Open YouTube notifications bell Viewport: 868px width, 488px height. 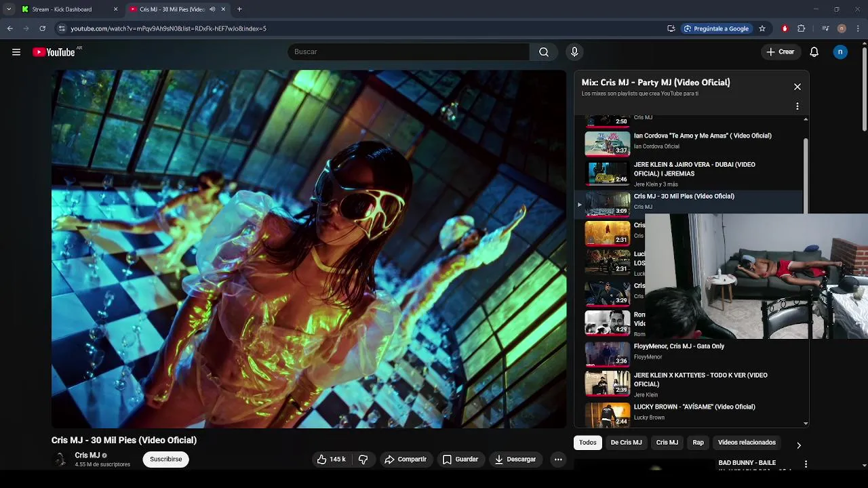pyautogui.click(x=814, y=52)
